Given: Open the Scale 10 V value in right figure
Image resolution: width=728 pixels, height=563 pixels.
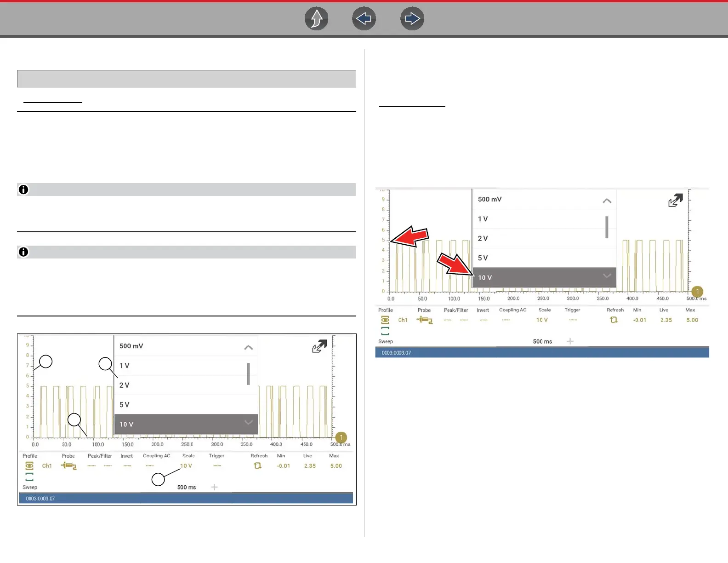Looking at the screenshot, I should pyautogui.click(x=542, y=320).
